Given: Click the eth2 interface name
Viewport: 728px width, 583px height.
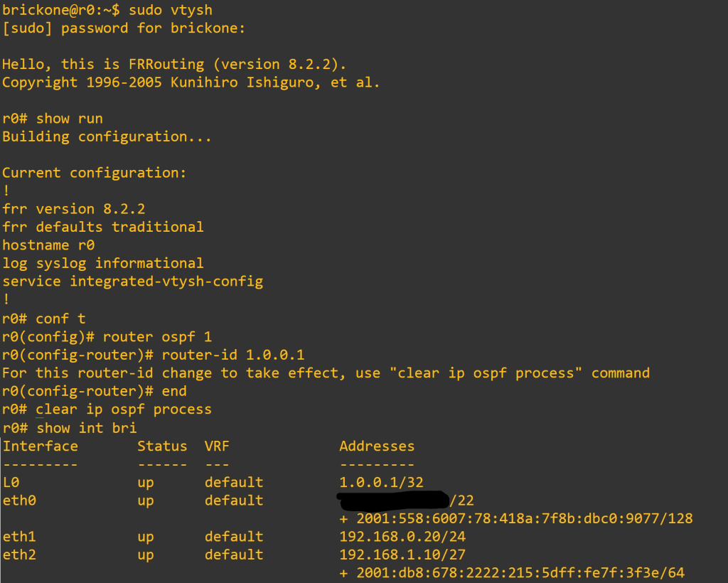Looking at the screenshot, I should click(x=19, y=555).
